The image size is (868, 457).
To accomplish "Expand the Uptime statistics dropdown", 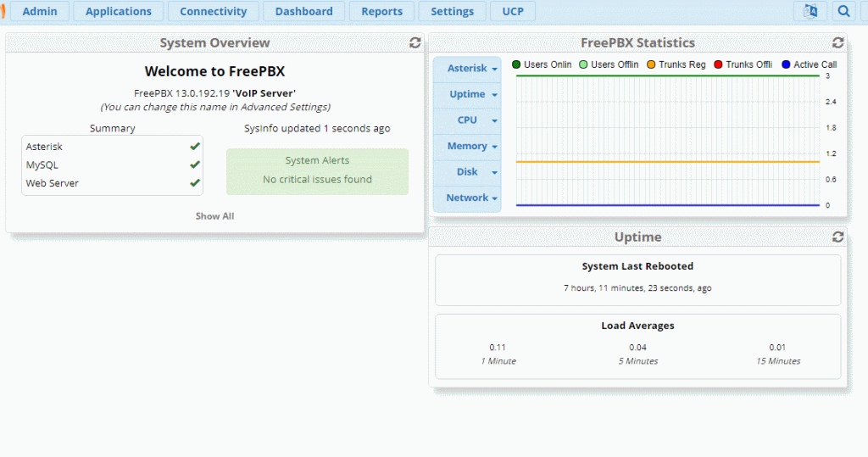I will coord(468,94).
